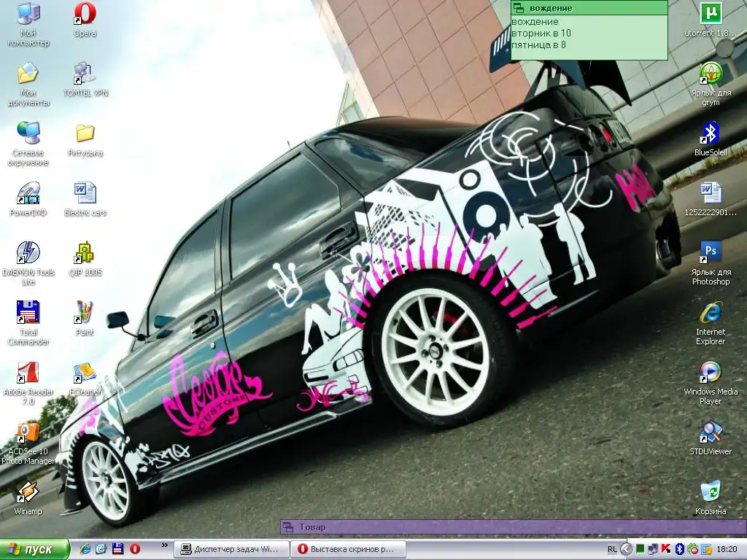Open the ACDSee 10 Photo Manager icon
This screenshot has height=560, width=747.
(28, 432)
